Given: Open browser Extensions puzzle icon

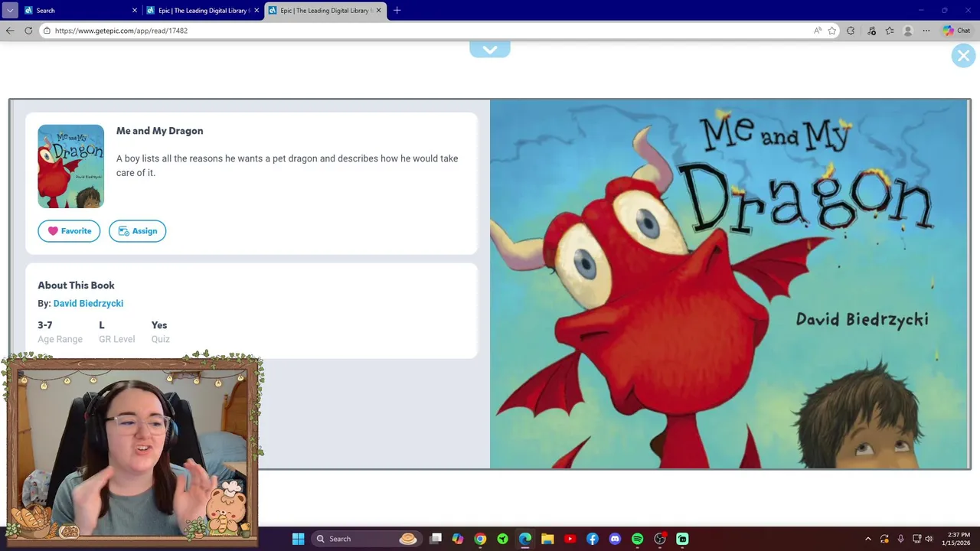Looking at the screenshot, I should click(851, 31).
